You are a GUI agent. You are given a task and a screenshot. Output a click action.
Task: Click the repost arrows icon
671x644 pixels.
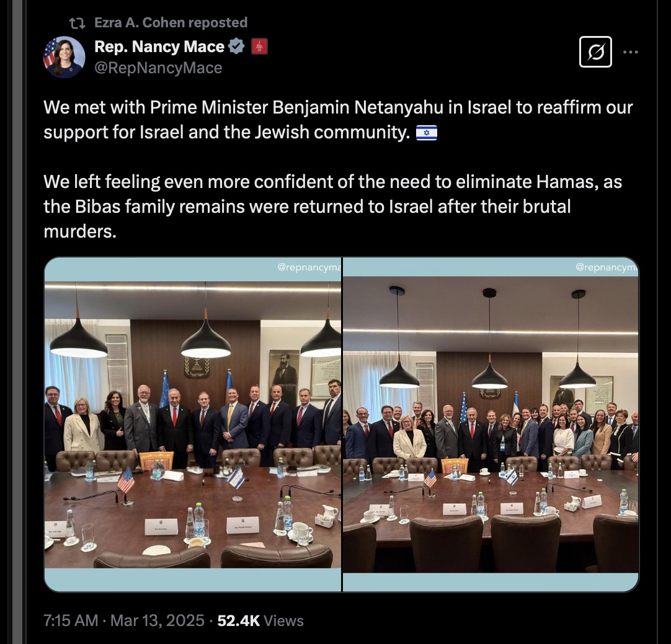pos(78,23)
